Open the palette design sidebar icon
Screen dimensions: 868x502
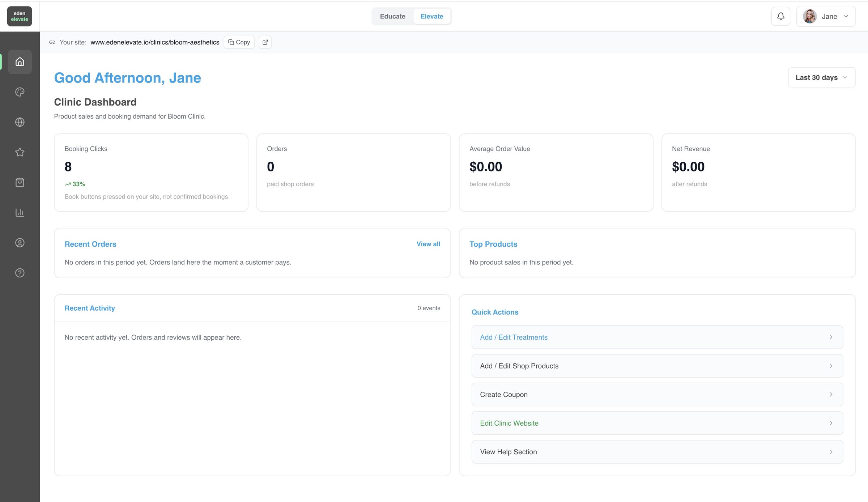20,92
